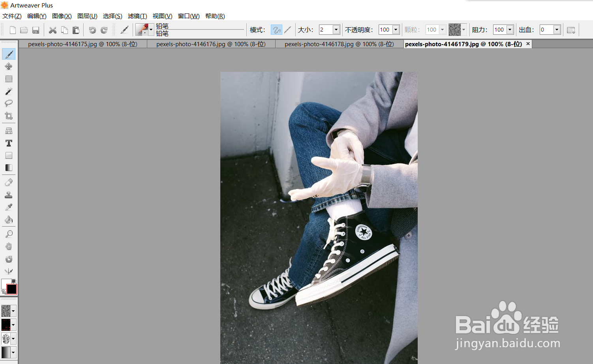Redo the undone action
Screen dimensions: 593x364
pyautogui.click(x=104, y=30)
